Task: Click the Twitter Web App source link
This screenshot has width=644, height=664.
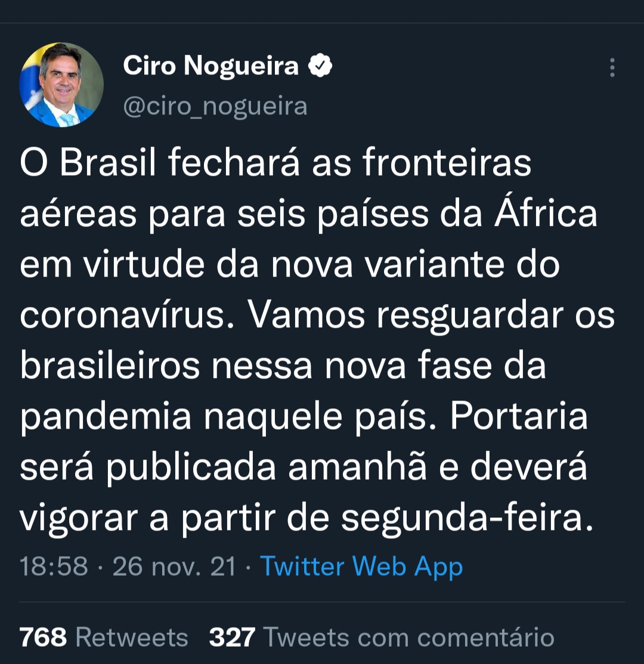Action: [361, 566]
